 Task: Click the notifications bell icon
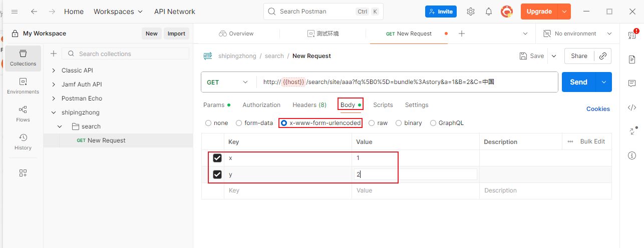point(489,11)
